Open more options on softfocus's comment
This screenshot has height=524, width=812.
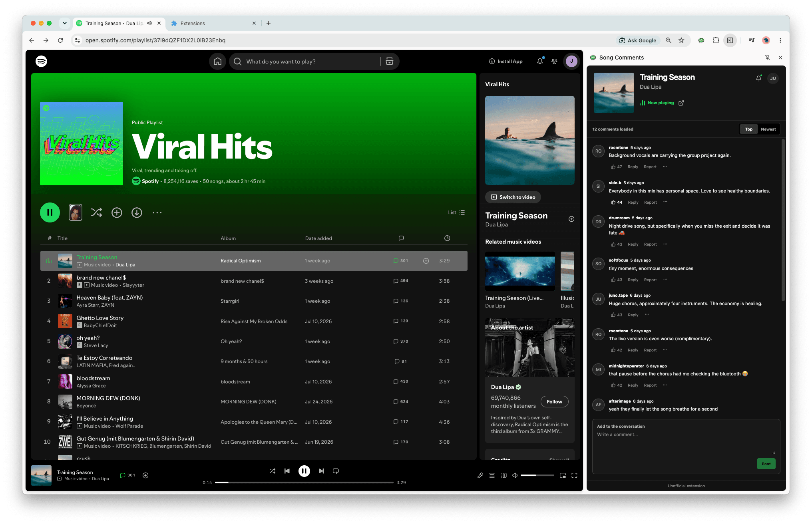665,280
